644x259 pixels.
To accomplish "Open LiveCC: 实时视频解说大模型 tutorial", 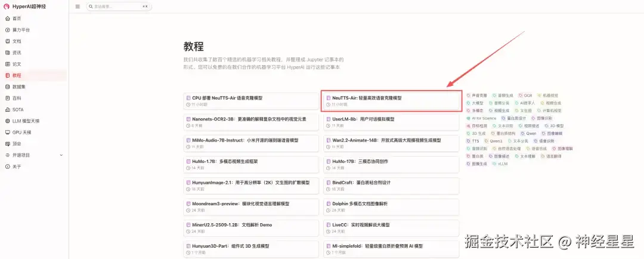I will [391, 228].
